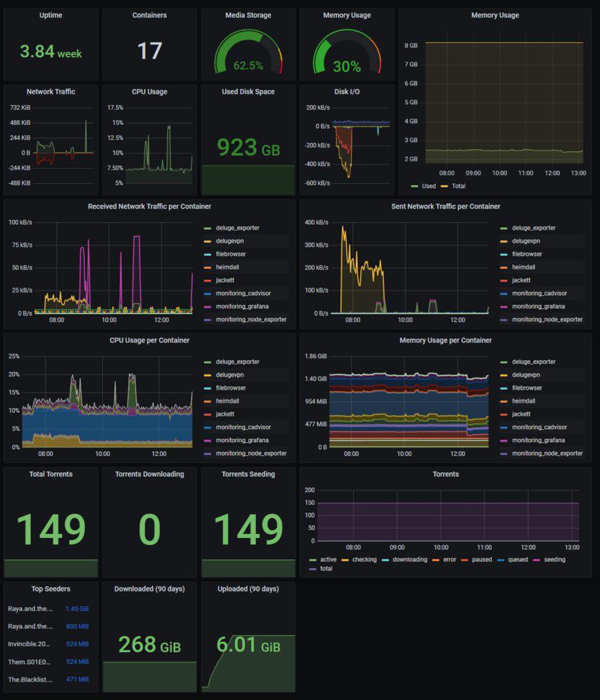This screenshot has width=600, height=700.
Task: Click the Media Storage gauge
Action: [248, 51]
